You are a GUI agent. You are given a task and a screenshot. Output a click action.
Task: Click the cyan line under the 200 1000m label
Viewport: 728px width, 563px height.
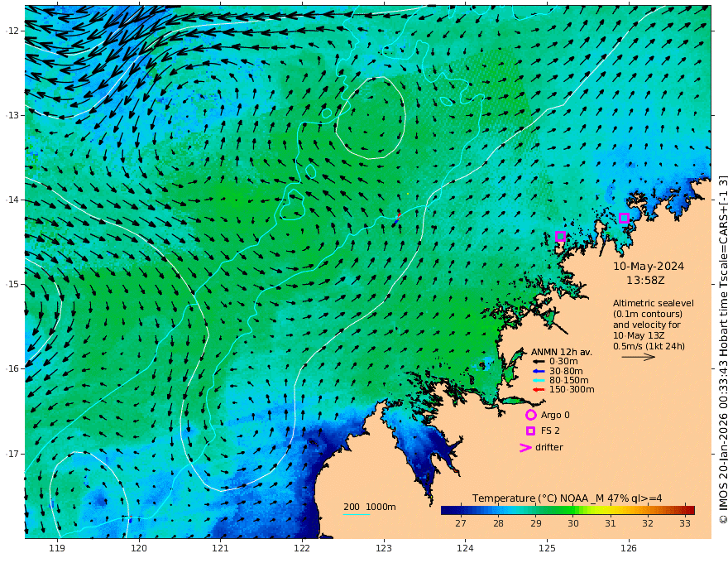click(357, 514)
